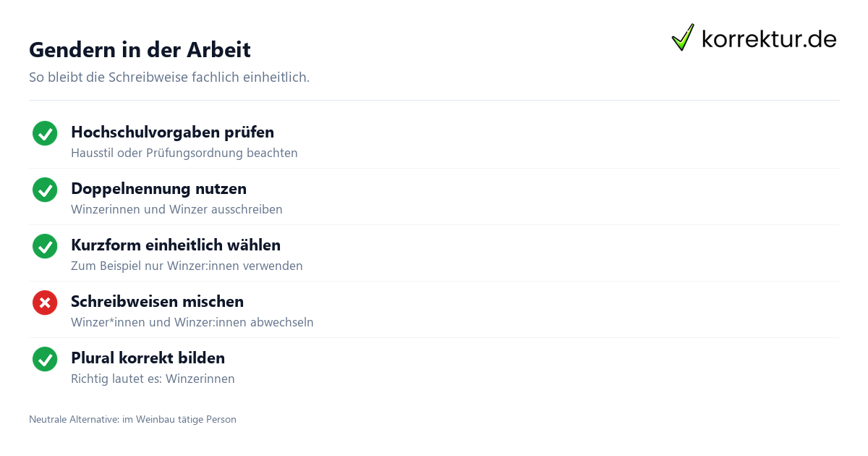This screenshot has height=456, width=868.
Task: Click the text Hausstil oder Prüfungsordnung beachten
Action: (184, 153)
